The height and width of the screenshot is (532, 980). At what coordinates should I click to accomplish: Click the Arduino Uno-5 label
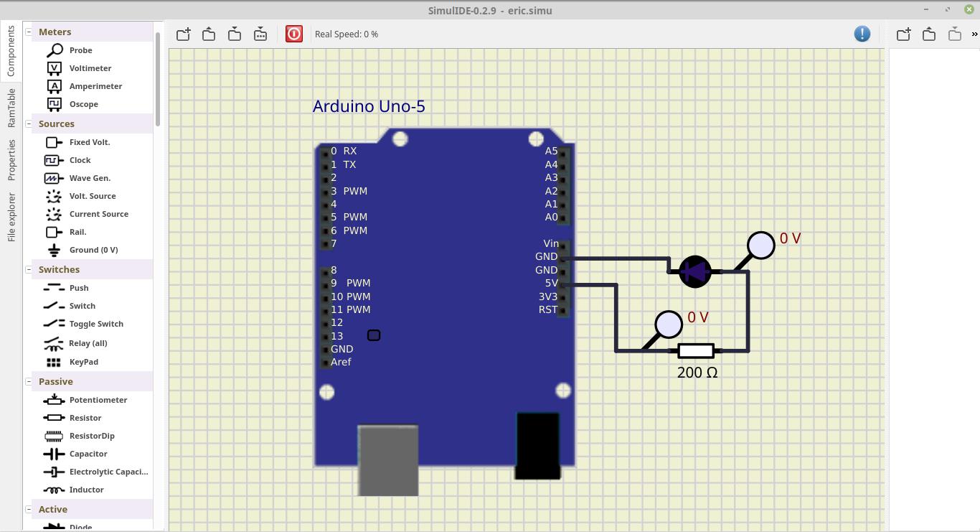coord(369,106)
